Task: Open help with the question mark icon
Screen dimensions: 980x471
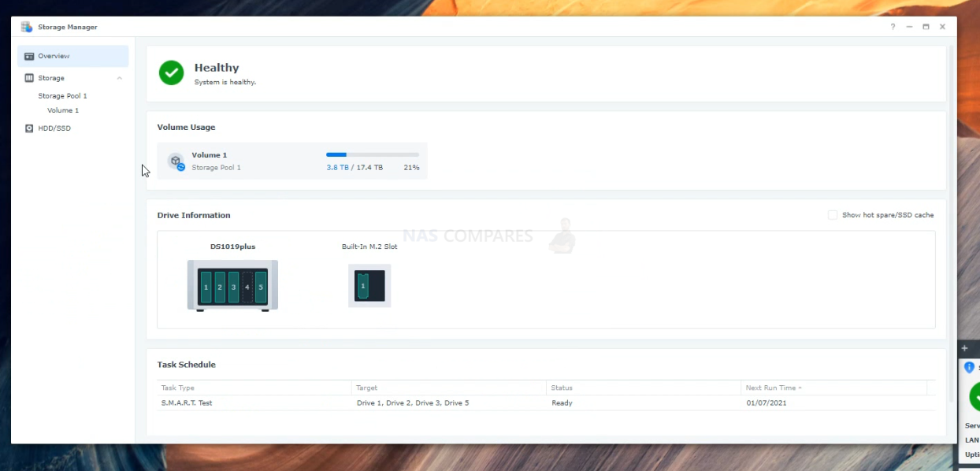Action: click(893, 27)
